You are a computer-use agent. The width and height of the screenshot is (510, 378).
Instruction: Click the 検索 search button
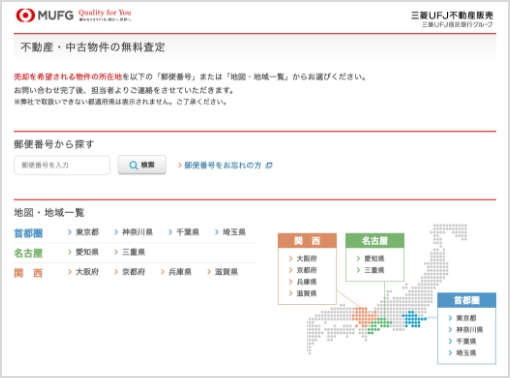click(142, 165)
